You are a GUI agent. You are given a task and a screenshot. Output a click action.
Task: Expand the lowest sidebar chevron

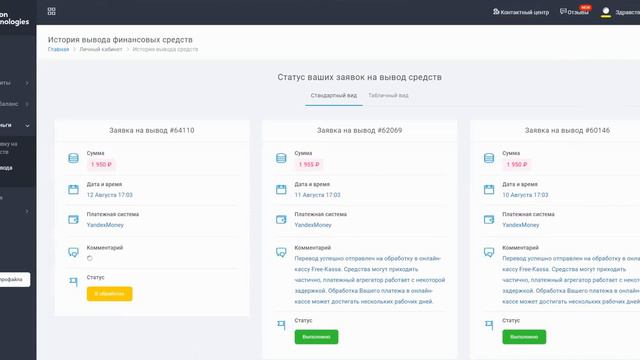(27, 211)
